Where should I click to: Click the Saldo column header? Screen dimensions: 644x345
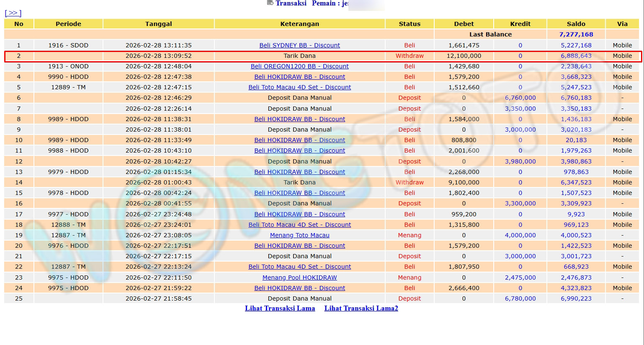(576, 24)
